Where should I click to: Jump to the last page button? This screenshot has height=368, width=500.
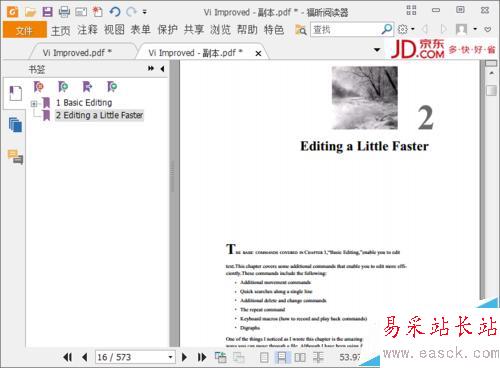[x=202, y=357]
